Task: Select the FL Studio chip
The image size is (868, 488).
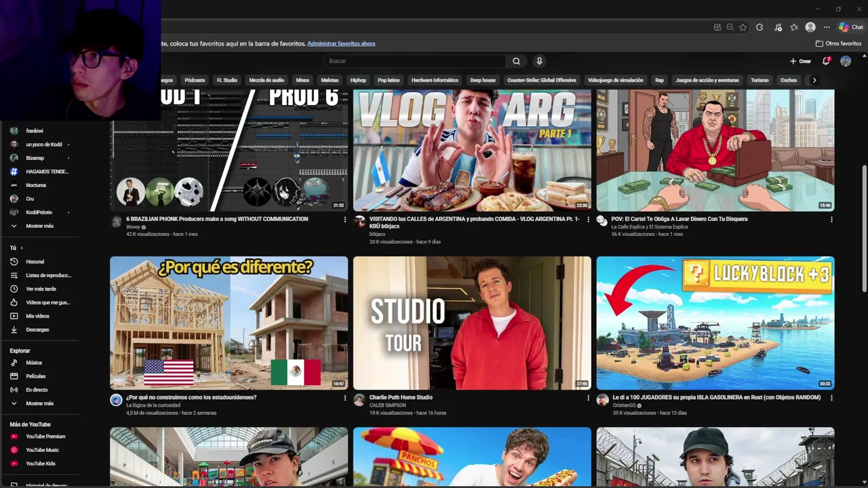Action: pyautogui.click(x=227, y=80)
